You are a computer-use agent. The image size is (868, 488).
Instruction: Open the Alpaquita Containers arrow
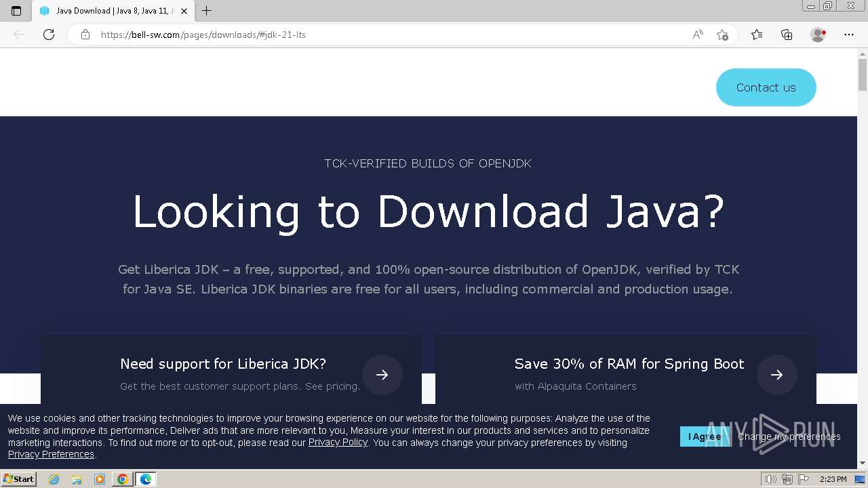(777, 375)
